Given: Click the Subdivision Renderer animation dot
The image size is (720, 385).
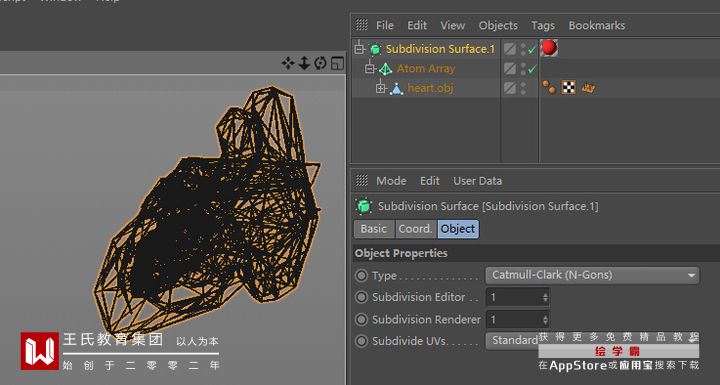Looking at the screenshot, I should coord(361,319).
